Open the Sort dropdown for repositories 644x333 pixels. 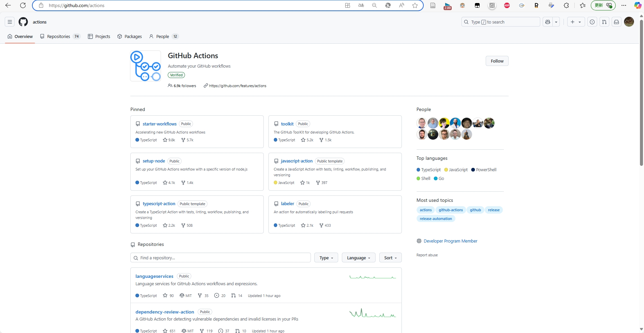coord(390,258)
